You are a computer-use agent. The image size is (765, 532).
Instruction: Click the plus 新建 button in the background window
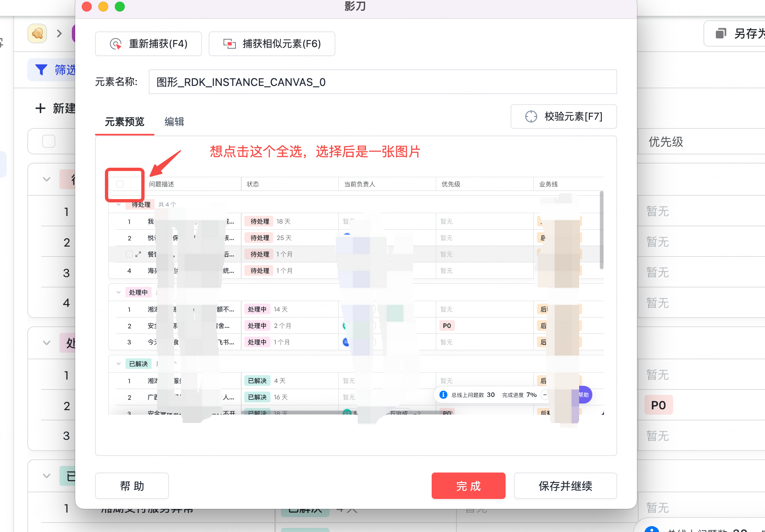55,108
